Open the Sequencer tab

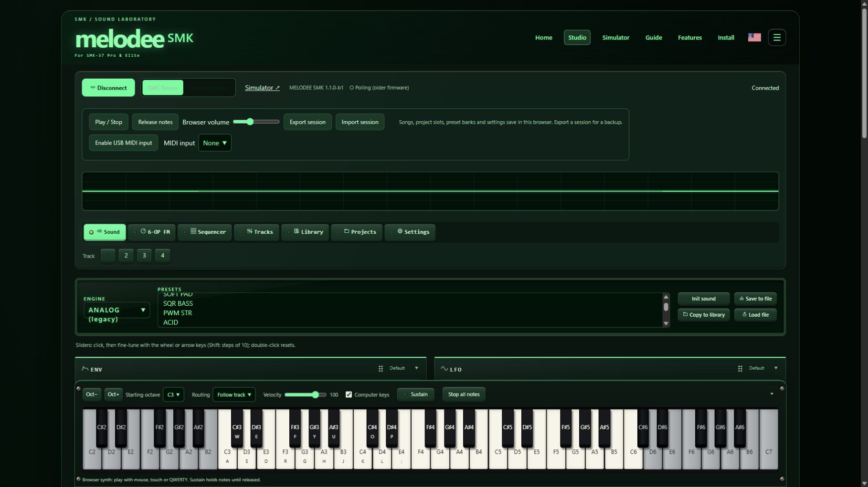click(x=205, y=232)
